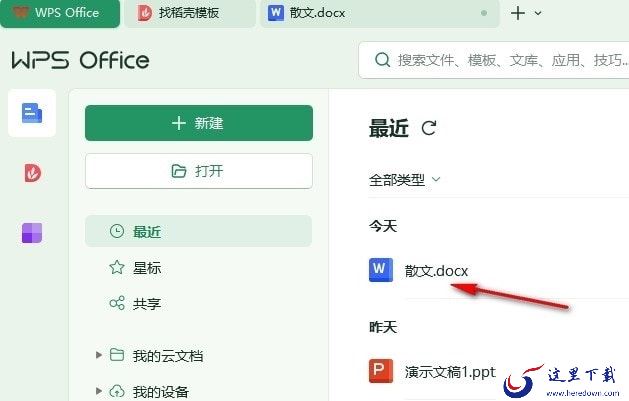Select 共享 in the navigation list
The width and height of the screenshot is (629, 401).
[147, 303]
